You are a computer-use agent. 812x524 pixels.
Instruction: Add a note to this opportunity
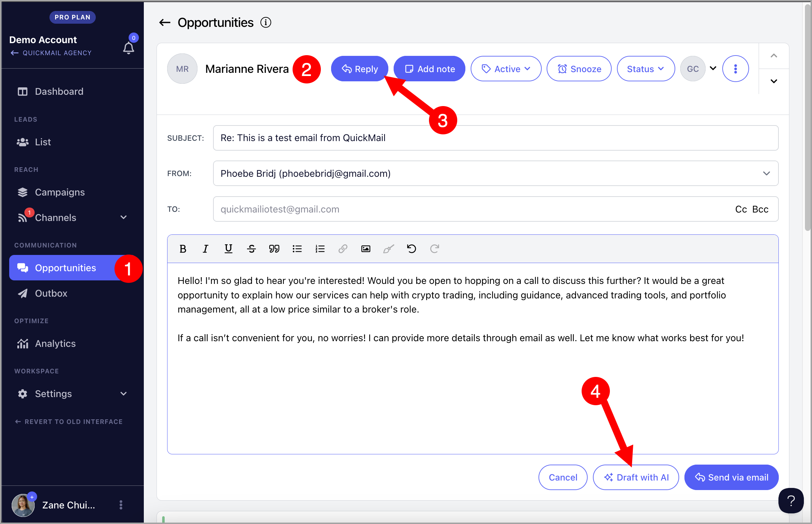(429, 69)
